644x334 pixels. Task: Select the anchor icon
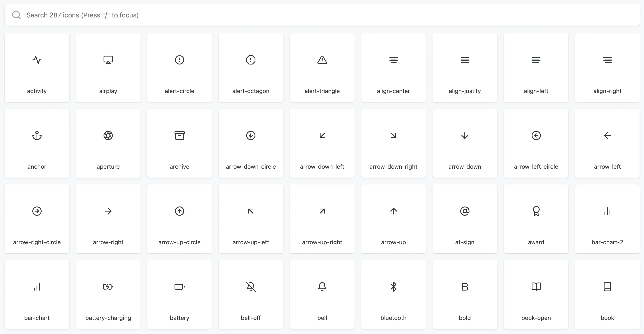pos(37,136)
